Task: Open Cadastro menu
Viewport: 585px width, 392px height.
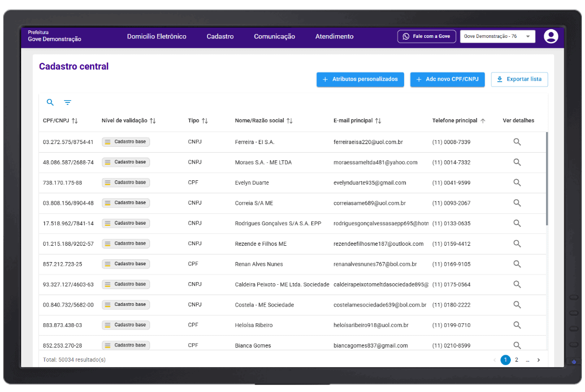Action: [220, 37]
